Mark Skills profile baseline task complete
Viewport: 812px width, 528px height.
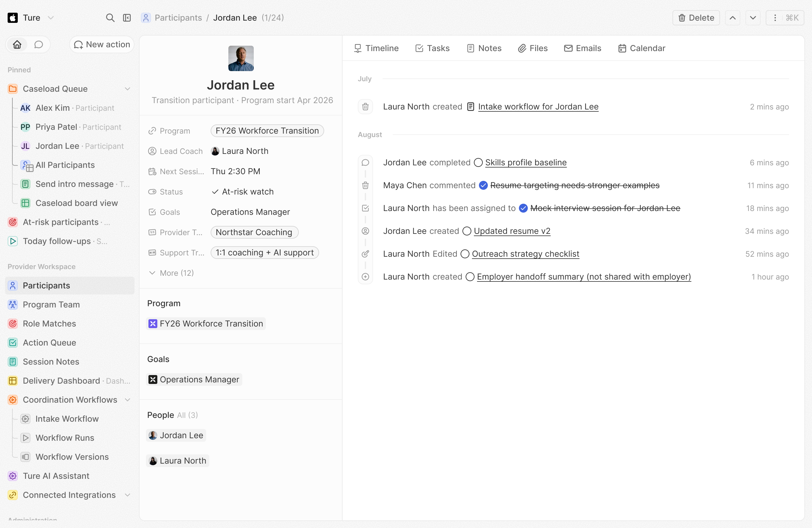click(478, 162)
